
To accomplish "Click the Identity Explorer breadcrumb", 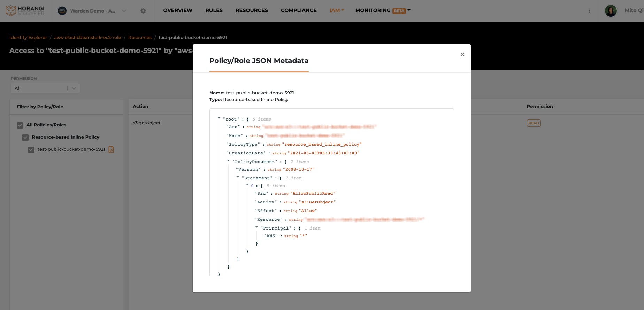I will click(28, 37).
